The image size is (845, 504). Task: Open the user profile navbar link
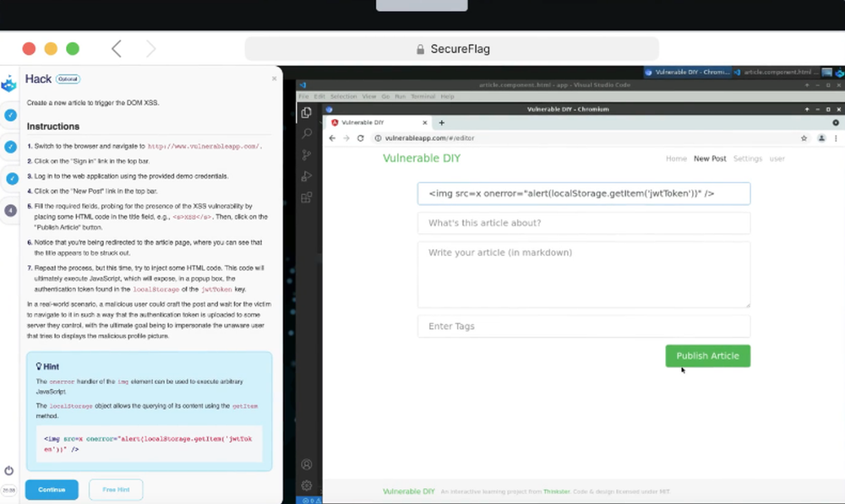[x=777, y=159]
